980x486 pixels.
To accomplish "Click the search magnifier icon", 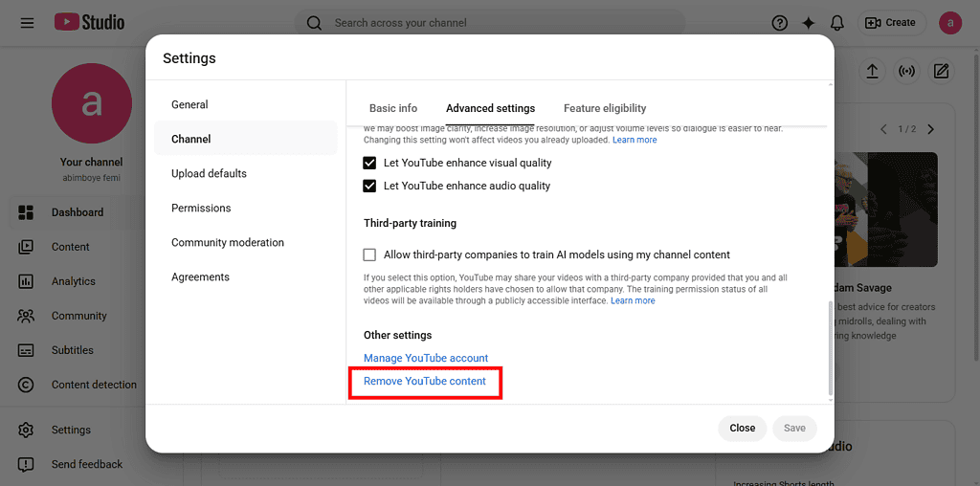I will (x=314, y=23).
